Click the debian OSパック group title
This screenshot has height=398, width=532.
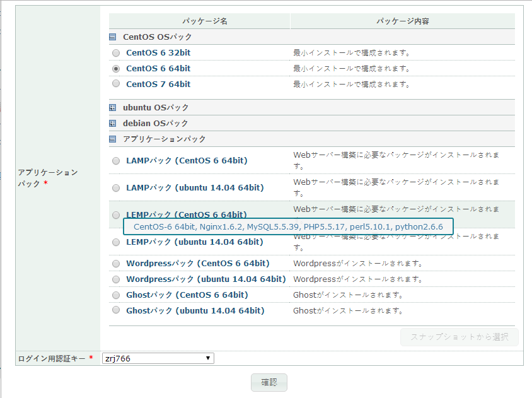point(156,123)
